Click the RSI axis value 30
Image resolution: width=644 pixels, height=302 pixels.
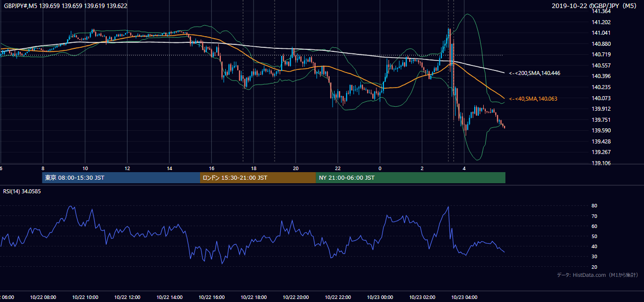coord(595,257)
